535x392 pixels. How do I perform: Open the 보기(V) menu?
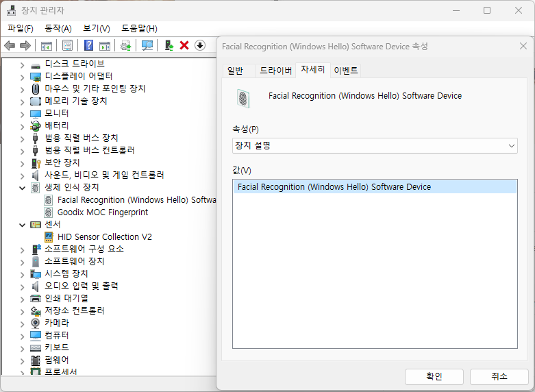[x=97, y=28]
